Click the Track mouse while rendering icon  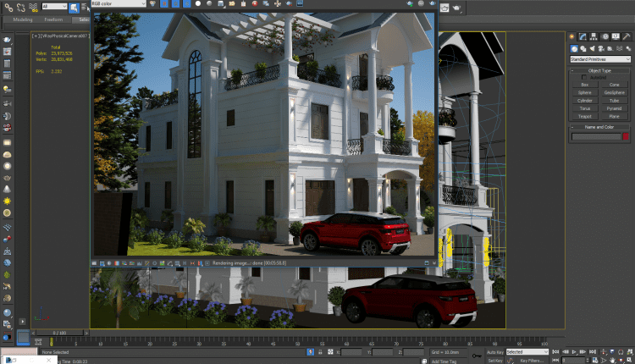point(278,3)
